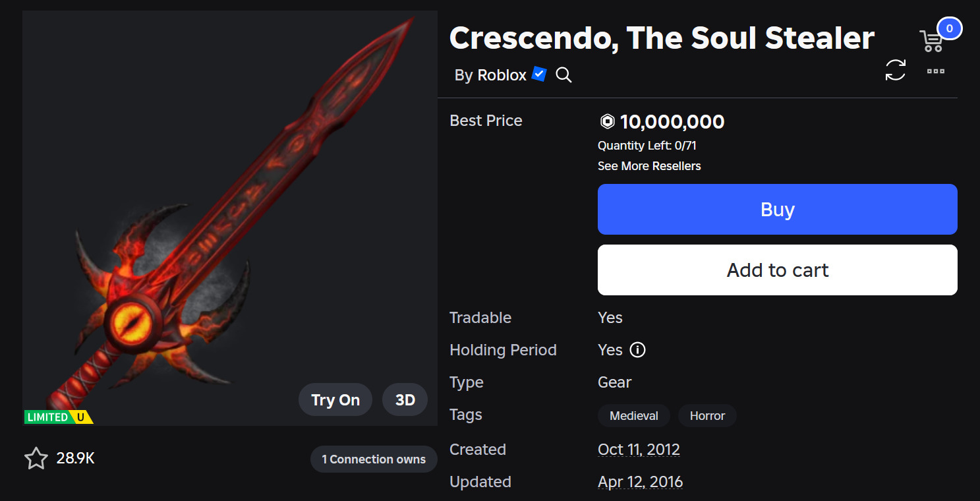
Task: Click the Holding Period info icon
Action: point(637,350)
